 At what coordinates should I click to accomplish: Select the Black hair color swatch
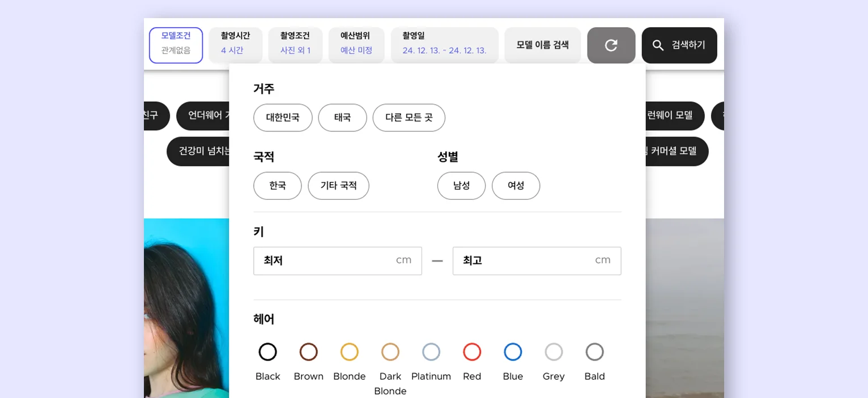(x=267, y=352)
